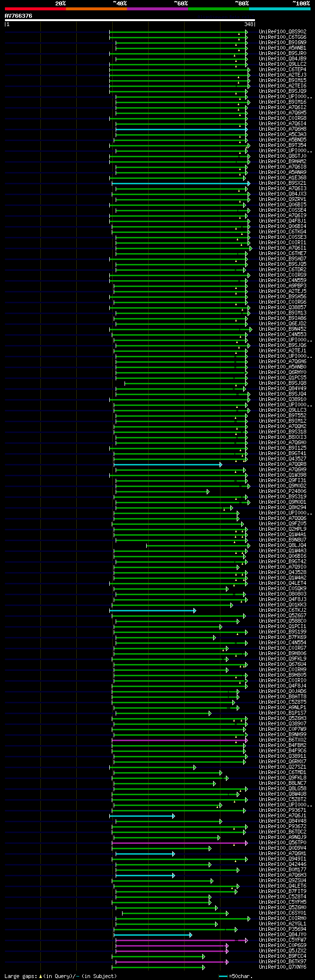315x980 pixels.
Task: Click the arrowhead ending the Q27SZ1 bar
Action: (x=195, y=767)
